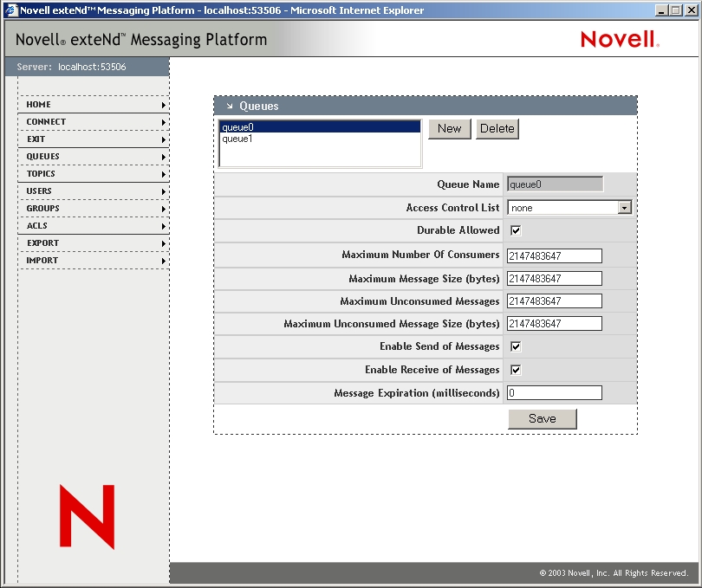Click the red Novell logo at top right
This screenshot has height=588, width=702.
tap(620, 39)
